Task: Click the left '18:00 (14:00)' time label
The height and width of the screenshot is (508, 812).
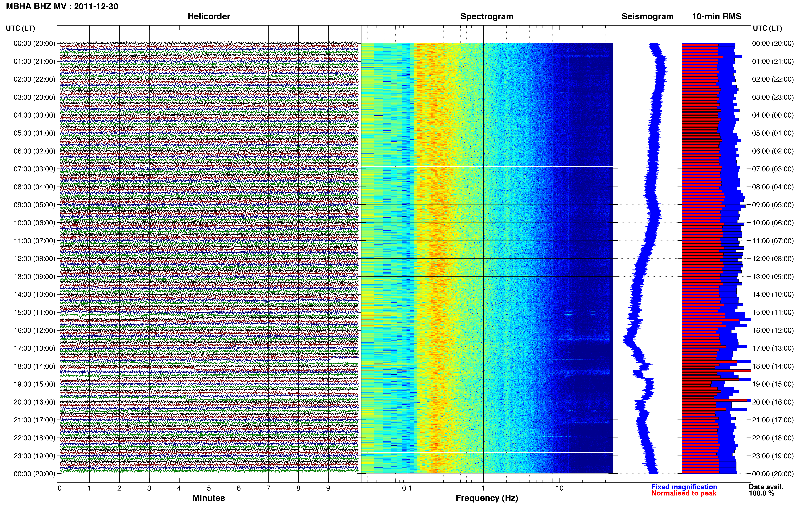Action: click(x=34, y=366)
